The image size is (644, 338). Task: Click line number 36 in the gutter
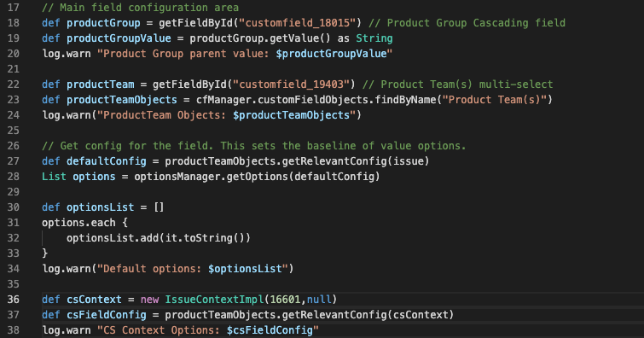click(x=13, y=300)
